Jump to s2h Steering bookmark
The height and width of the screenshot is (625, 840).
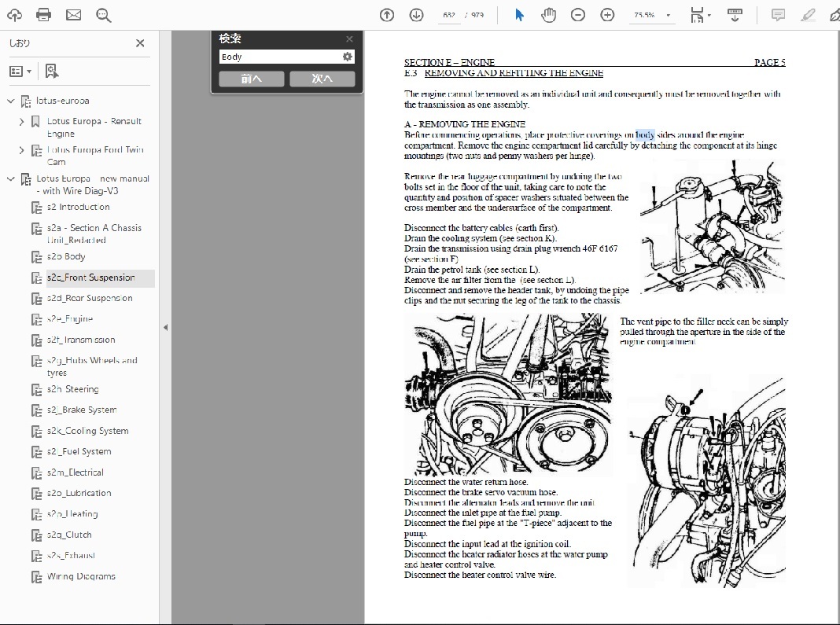tap(73, 389)
